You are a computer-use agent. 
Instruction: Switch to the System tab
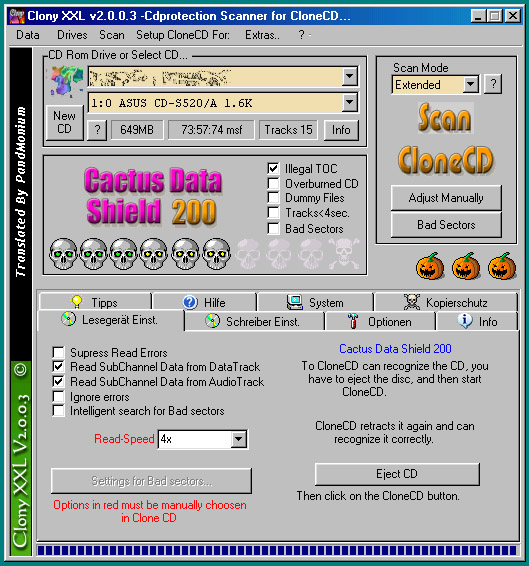(x=315, y=302)
